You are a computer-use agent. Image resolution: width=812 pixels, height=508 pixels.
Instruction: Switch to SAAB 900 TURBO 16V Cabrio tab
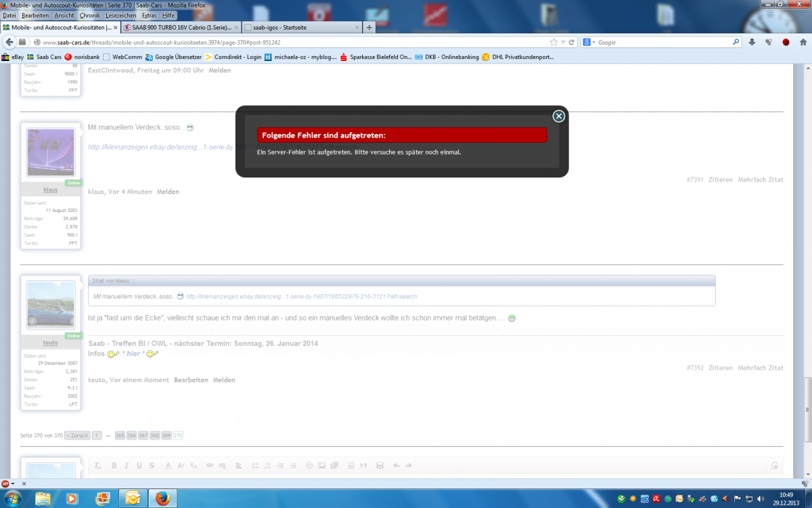point(181,28)
